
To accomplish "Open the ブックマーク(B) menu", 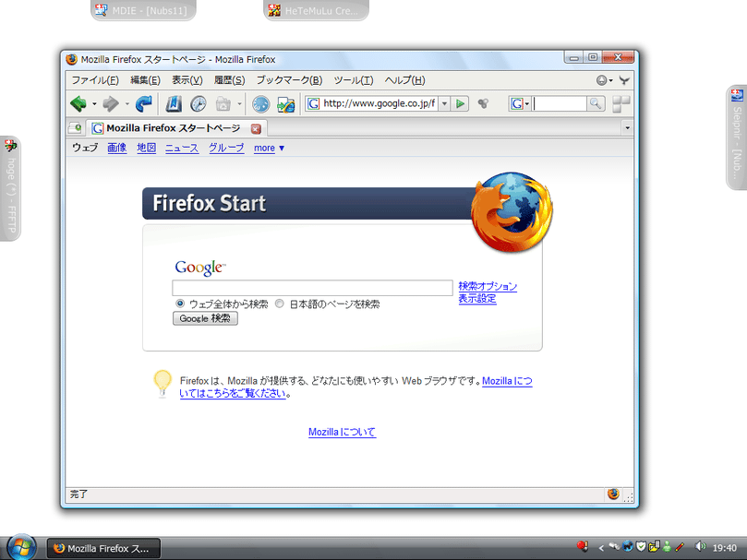I will [x=289, y=80].
